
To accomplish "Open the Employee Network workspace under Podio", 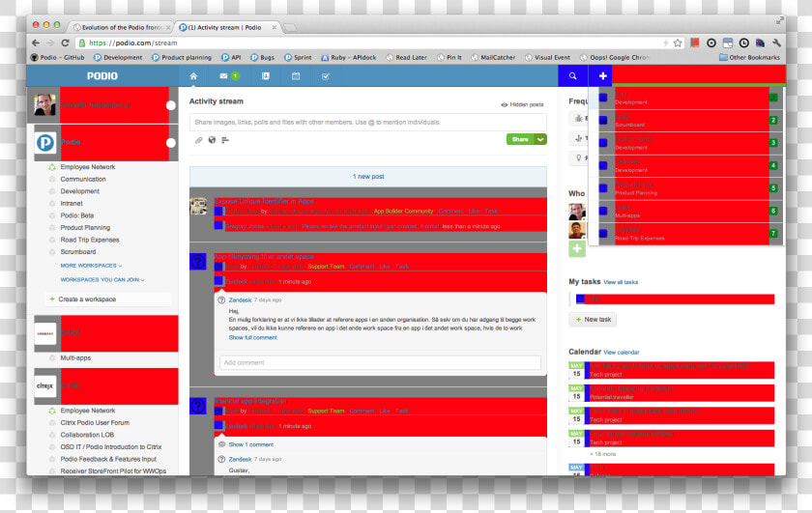I will (x=88, y=167).
